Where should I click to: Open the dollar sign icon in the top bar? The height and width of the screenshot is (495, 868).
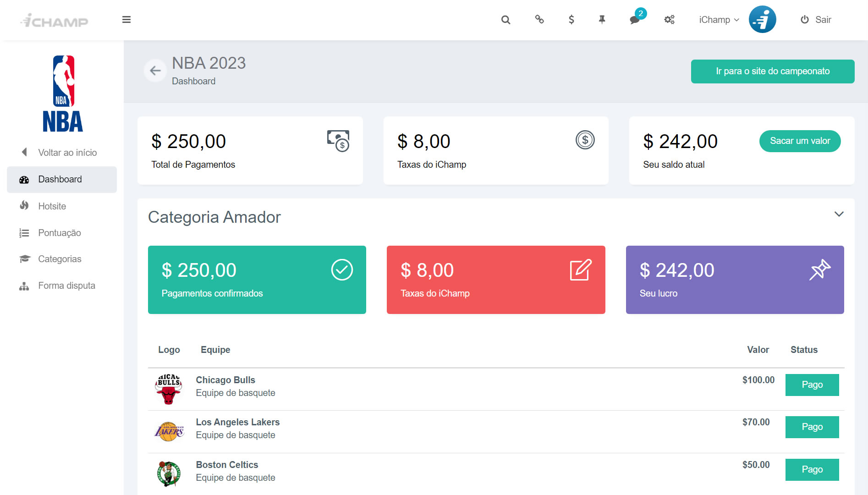(571, 19)
